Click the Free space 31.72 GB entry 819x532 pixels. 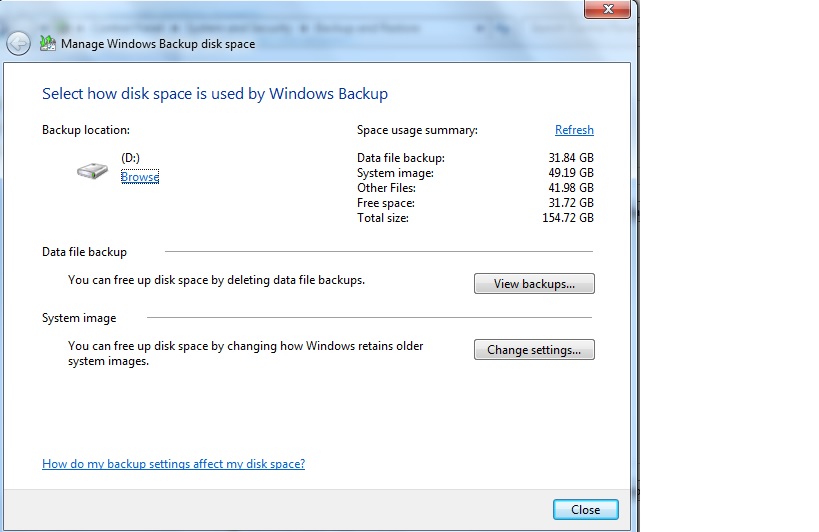475,203
